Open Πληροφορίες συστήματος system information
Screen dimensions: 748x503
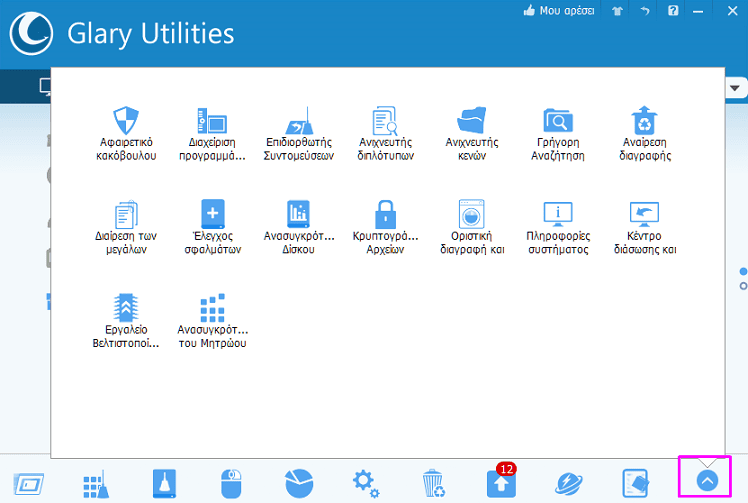click(x=558, y=228)
